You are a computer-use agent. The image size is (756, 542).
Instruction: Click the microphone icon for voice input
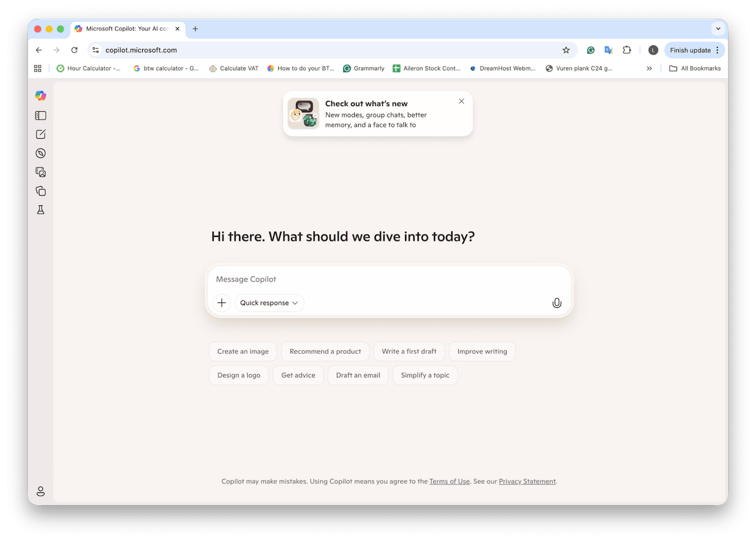[557, 303]
